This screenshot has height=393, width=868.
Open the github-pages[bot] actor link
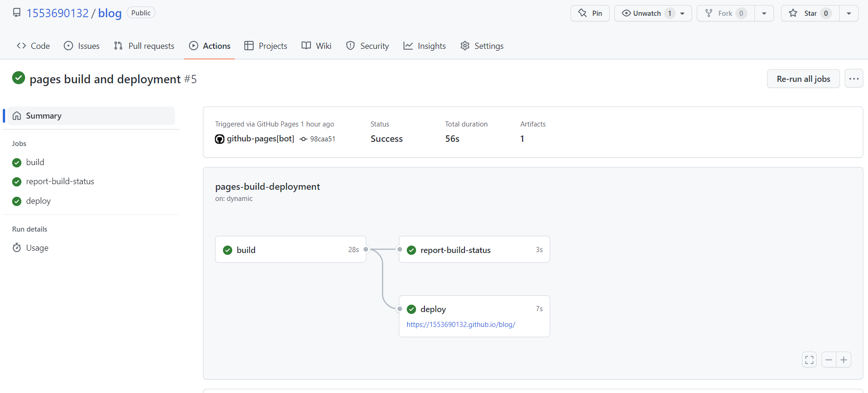261,139
